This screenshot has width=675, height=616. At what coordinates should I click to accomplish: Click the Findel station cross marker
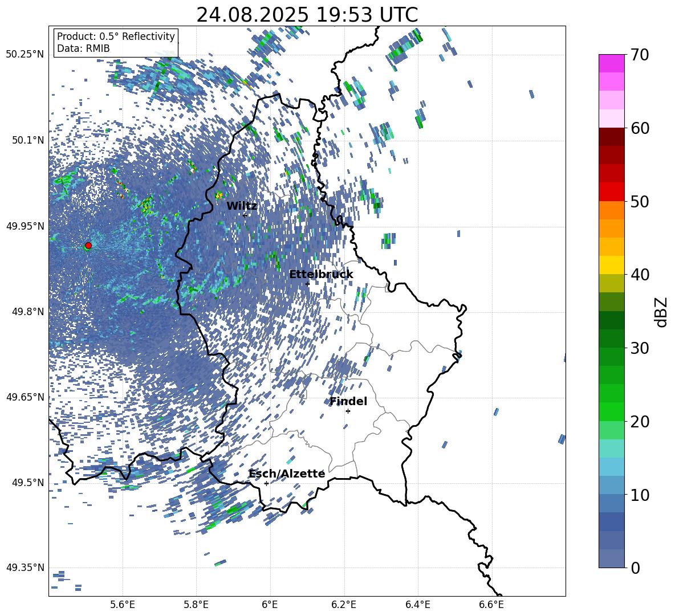coord(348,411)
